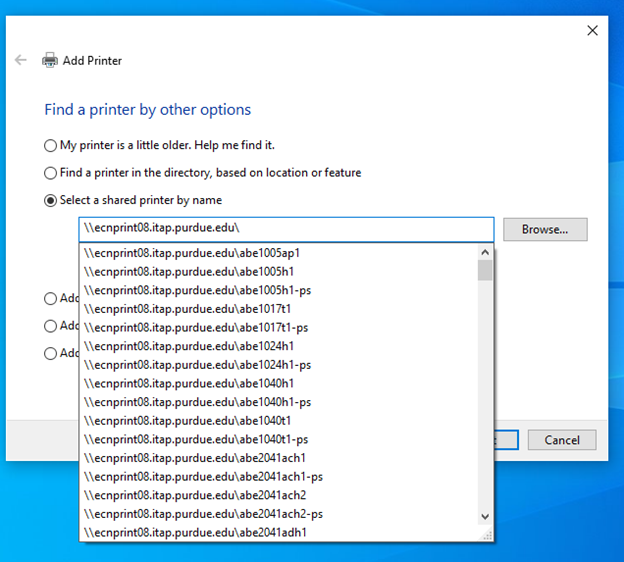624x562 pixels.
Task: Select the second partially hidden 'Add' radio button
Action: tap(50, 326)
